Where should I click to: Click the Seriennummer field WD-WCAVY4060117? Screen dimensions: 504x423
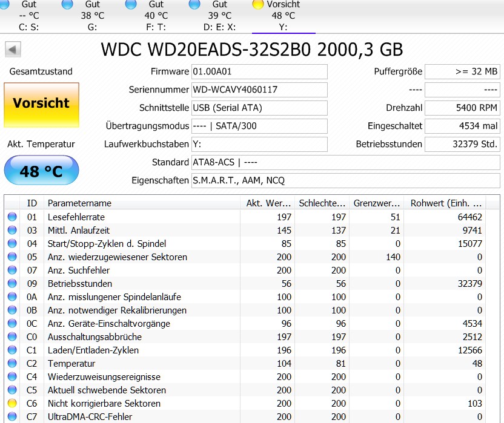point(259,90)
